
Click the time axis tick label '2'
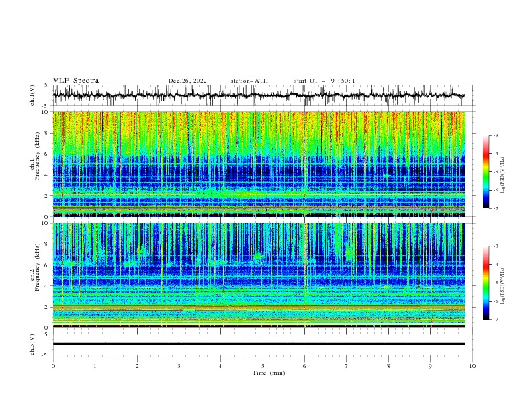pyautogui.click(x=137, y=366)
